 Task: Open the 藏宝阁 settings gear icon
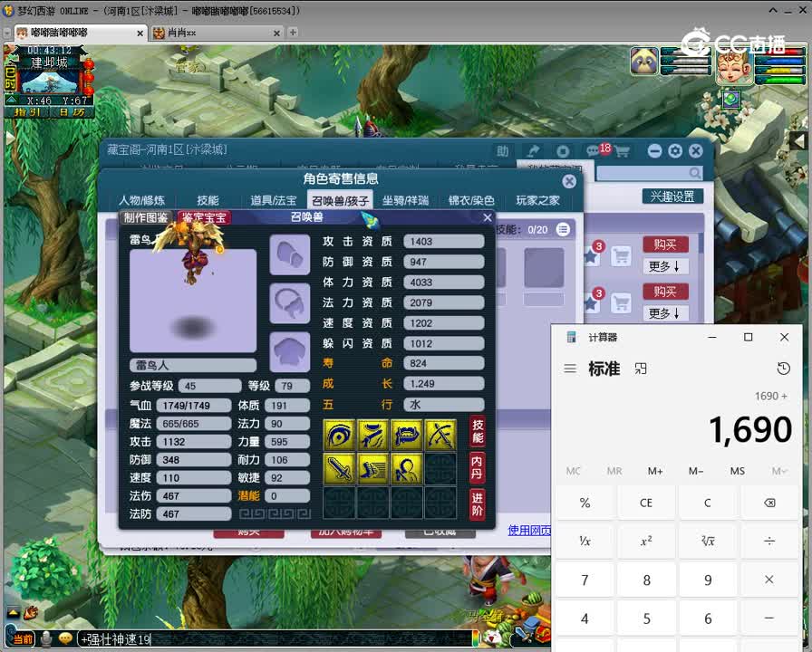point(675,151)
